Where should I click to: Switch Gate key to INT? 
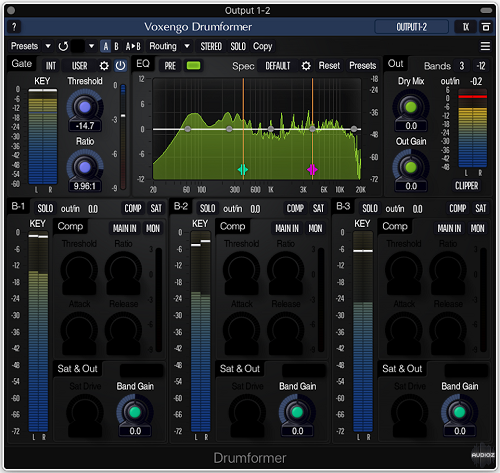(x=51, y=66)
